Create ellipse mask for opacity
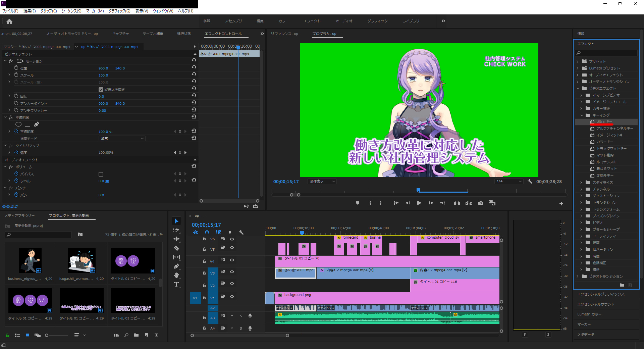This screenshot has width=644, height=349. pos(18,124)
